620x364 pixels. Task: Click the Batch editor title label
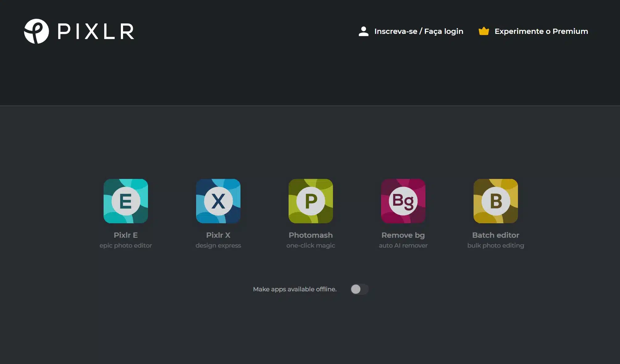(495, 235)
